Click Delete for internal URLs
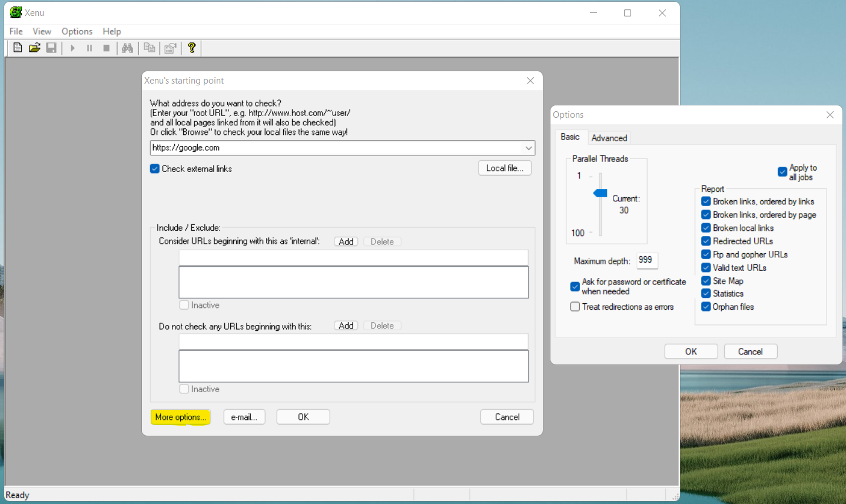 (382, 241)
